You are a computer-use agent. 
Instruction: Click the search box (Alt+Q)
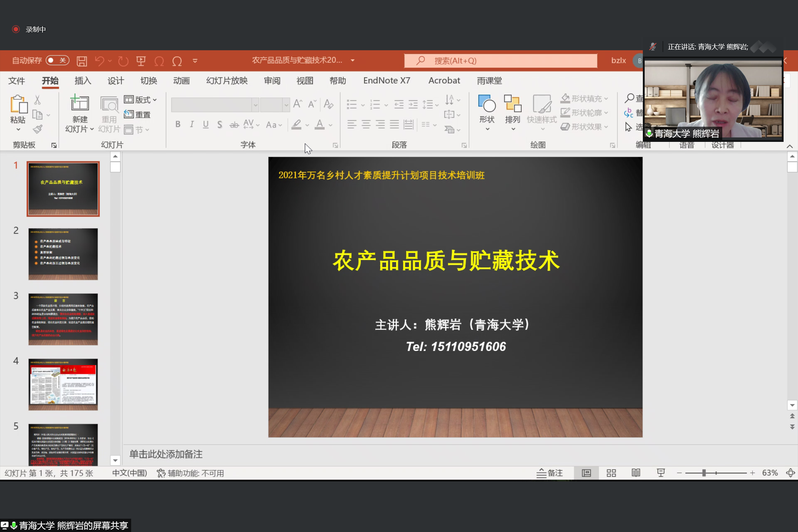(x=501, y=61)
